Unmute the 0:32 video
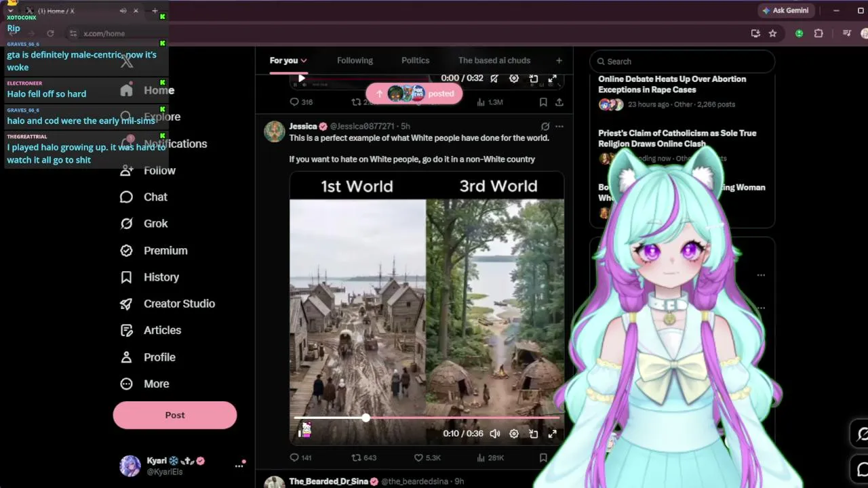The image size is (868, 488). pos(495,79)
